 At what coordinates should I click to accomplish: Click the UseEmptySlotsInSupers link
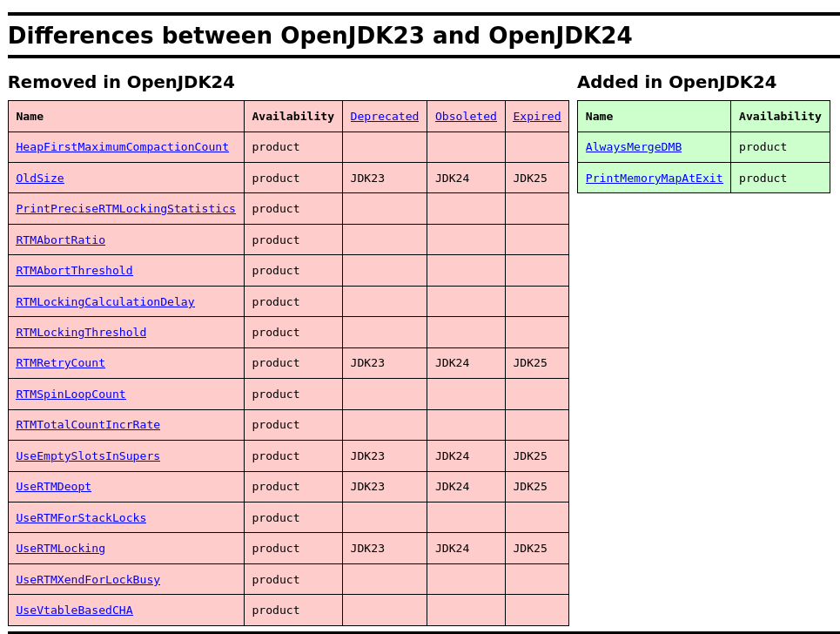[88, 456]
